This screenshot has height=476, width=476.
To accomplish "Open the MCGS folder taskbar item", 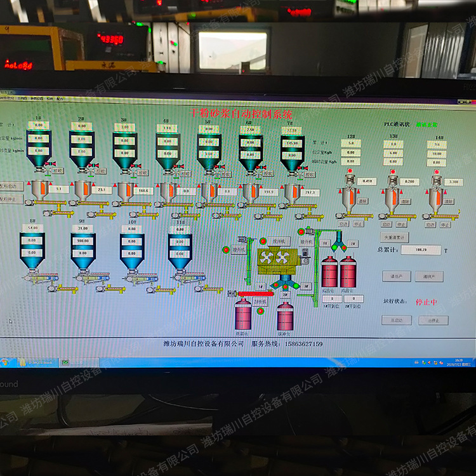I will pos(37,362).
